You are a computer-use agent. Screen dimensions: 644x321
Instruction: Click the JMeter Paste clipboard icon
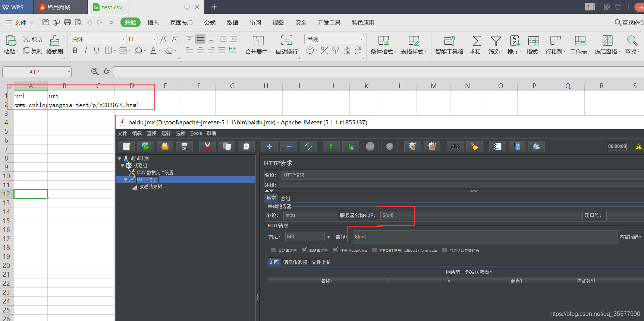[x=246, y=146]
